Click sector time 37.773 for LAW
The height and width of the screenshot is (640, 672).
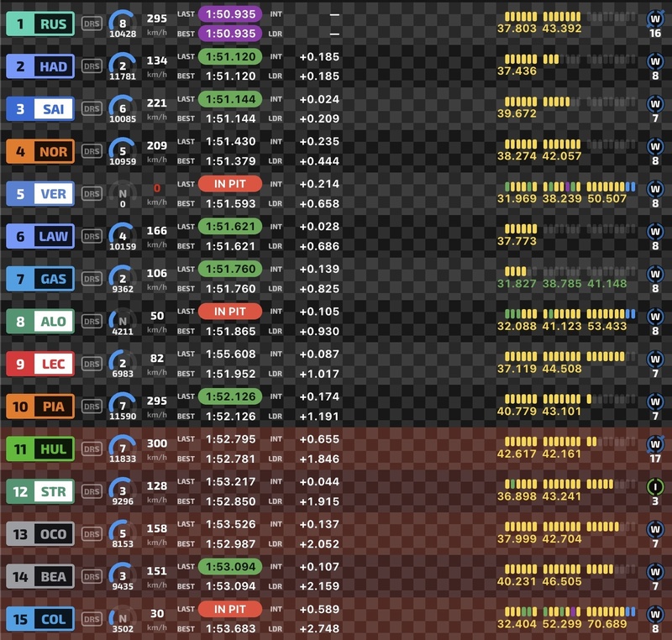(x=517, y=241)
